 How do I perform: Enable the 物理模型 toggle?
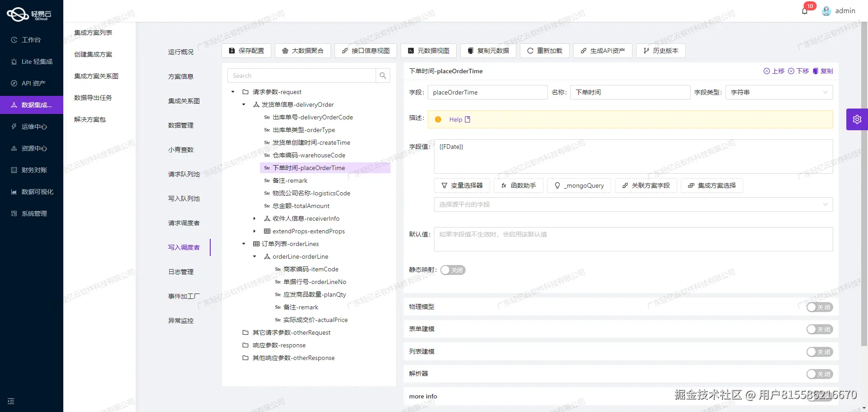pos(820,307)
